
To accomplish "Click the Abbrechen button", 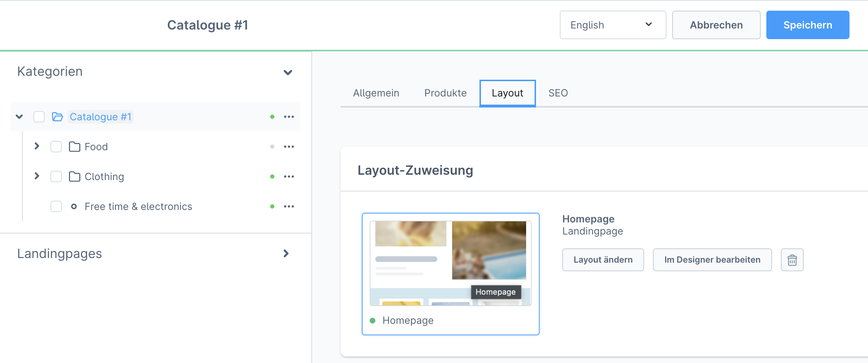I will click(716, 25).
